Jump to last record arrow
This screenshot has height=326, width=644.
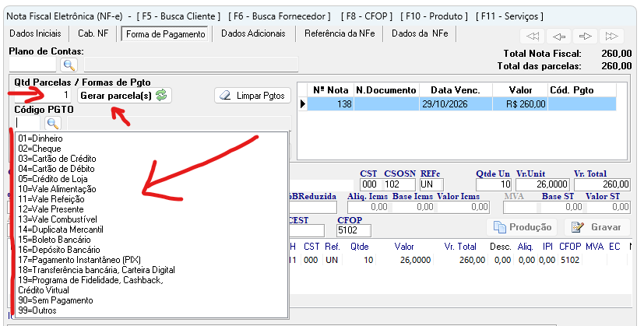click(x=611, y=36)
